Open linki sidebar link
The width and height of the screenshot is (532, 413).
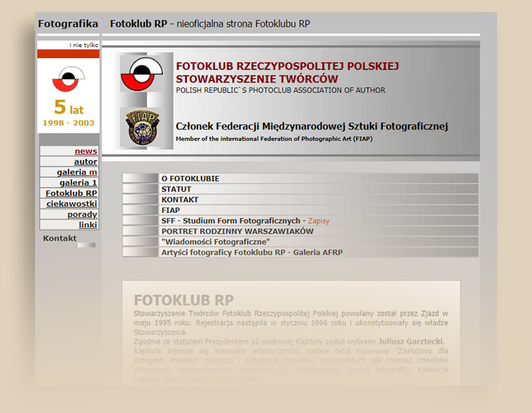click(x=88, y=225)
